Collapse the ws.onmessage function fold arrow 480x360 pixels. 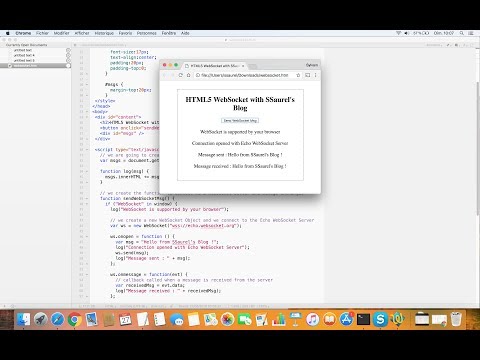(87, 275)
